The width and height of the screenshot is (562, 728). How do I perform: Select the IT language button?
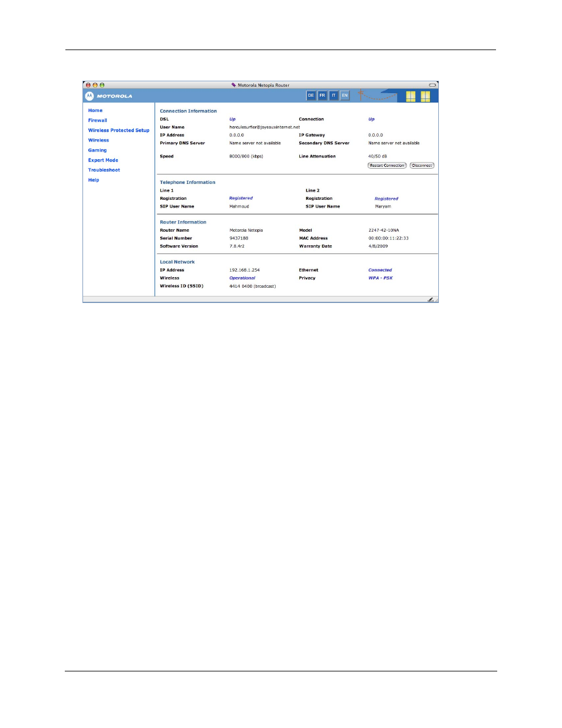[x=333, y=95]
